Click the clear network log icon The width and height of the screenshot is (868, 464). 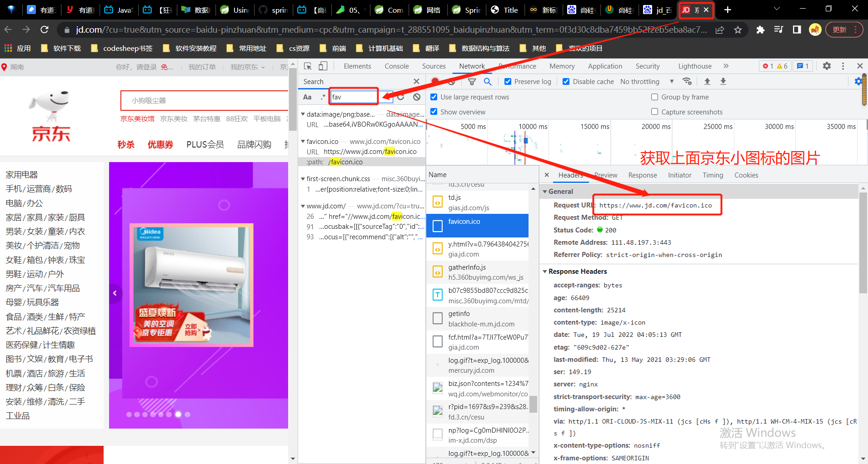(451, 82)
